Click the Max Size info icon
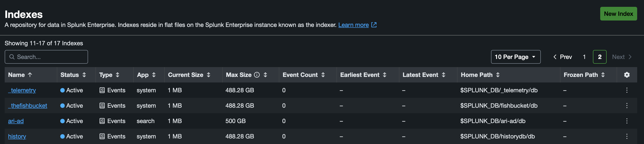Viewport: 644px width, 144px height. click(x=257, y=75)
